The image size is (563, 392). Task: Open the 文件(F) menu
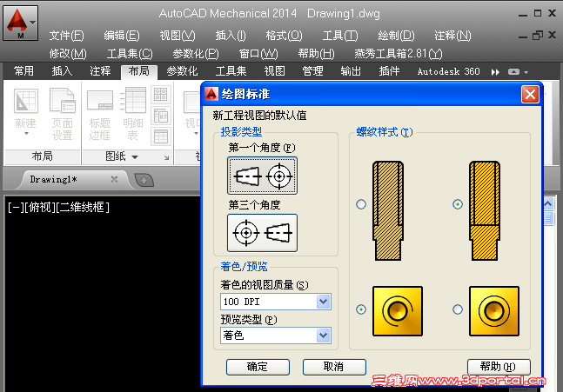66,36
